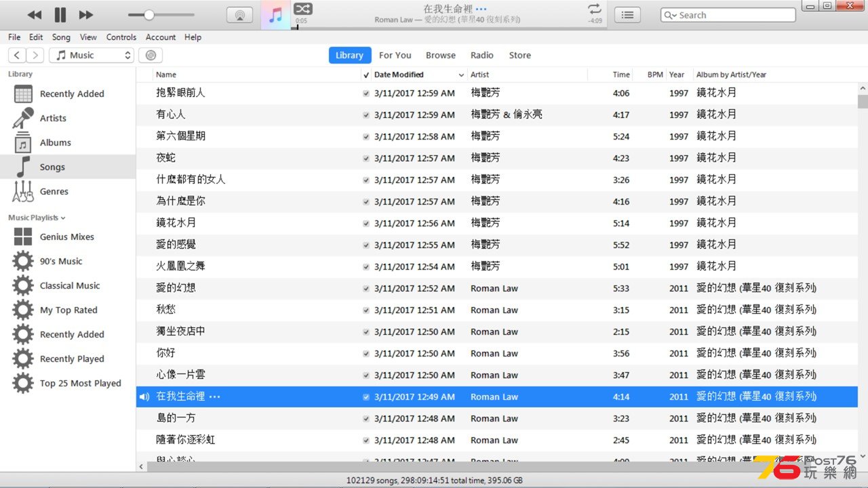Sort by the Artist column header

click(x=528, y=75)
